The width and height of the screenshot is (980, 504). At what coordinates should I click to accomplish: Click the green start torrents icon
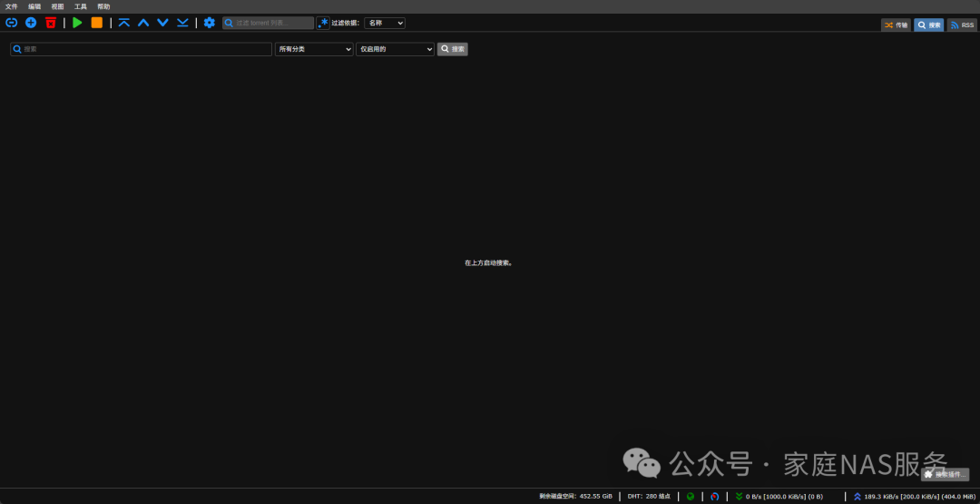(77, 23)
